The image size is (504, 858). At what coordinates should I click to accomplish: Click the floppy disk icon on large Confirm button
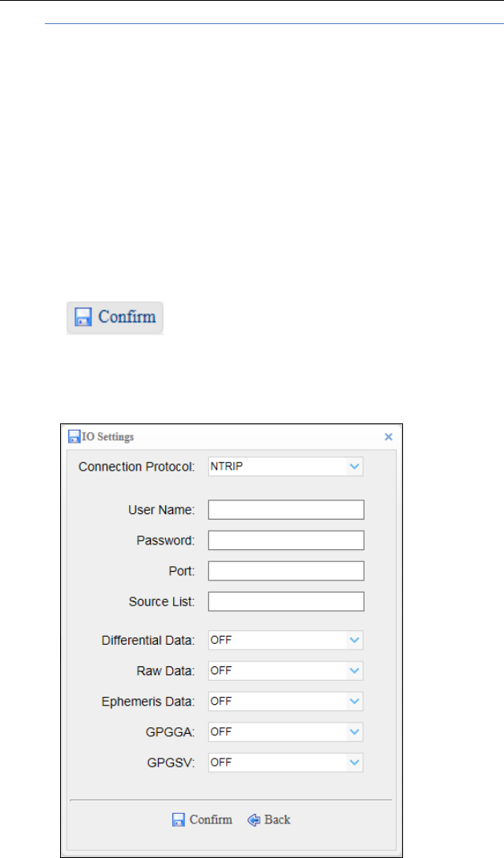click(83, 318)
